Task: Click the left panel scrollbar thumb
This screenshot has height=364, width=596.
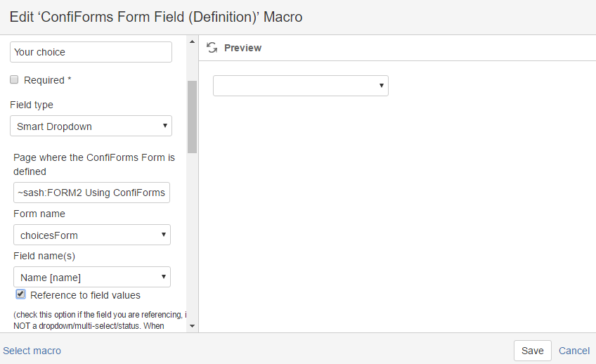Action: pyautogui.click(x=192, y=116)
